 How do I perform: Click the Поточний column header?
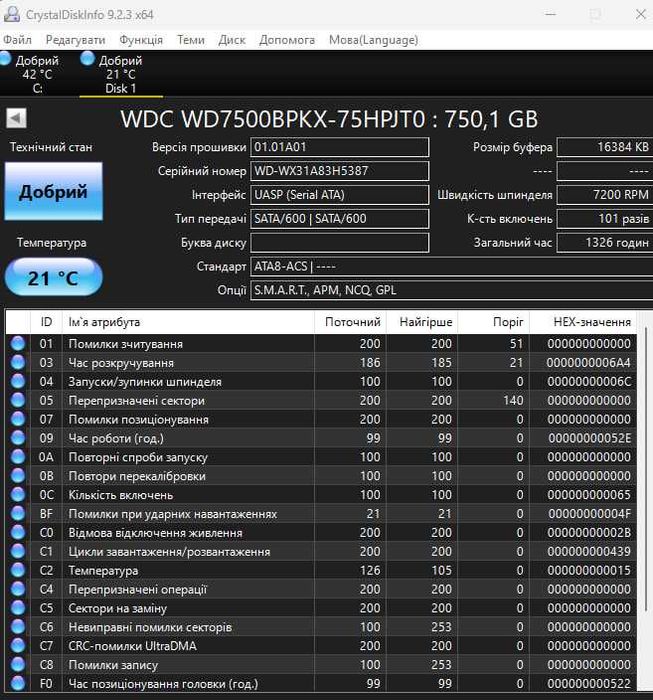[350, 322]
